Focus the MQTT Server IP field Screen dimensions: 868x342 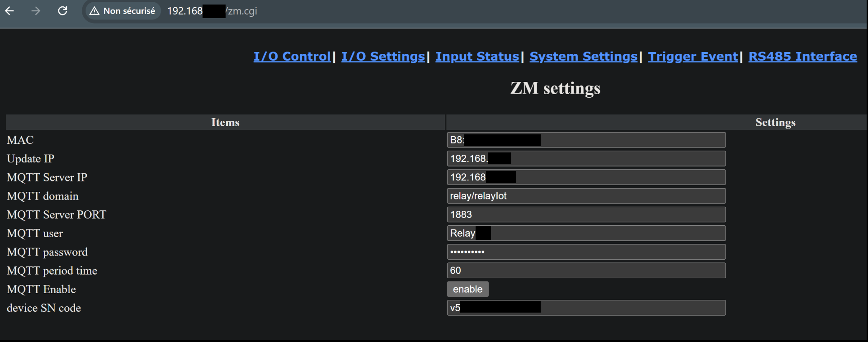[x=586, y=177]
